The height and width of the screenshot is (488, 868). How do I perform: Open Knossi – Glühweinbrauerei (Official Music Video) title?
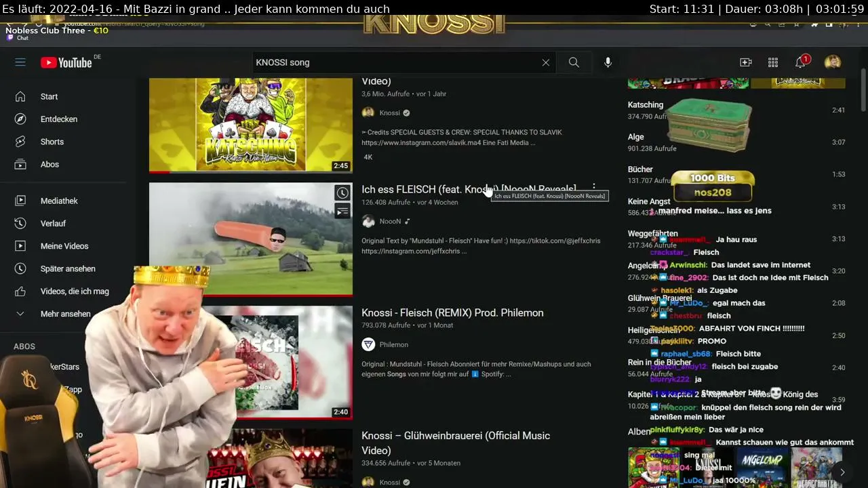456,443
